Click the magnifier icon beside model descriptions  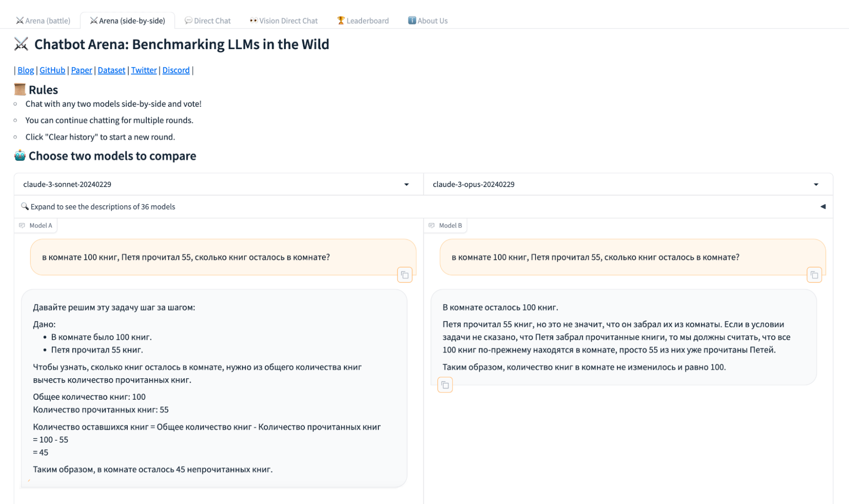coord(25,206)
